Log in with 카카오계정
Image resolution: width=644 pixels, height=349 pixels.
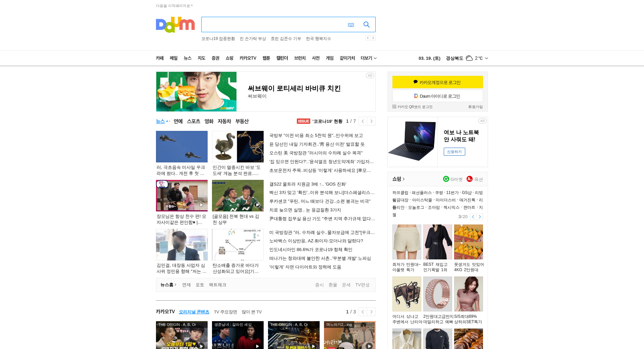438,82
